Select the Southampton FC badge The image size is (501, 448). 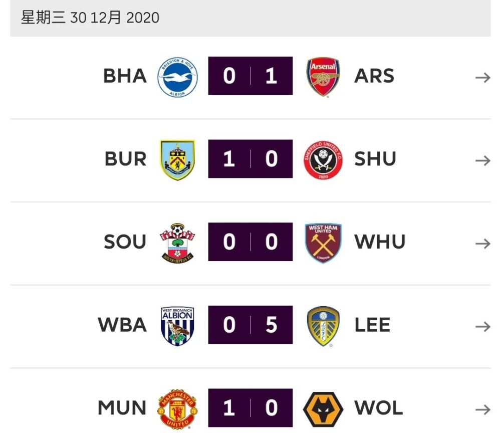pos(177,243)
